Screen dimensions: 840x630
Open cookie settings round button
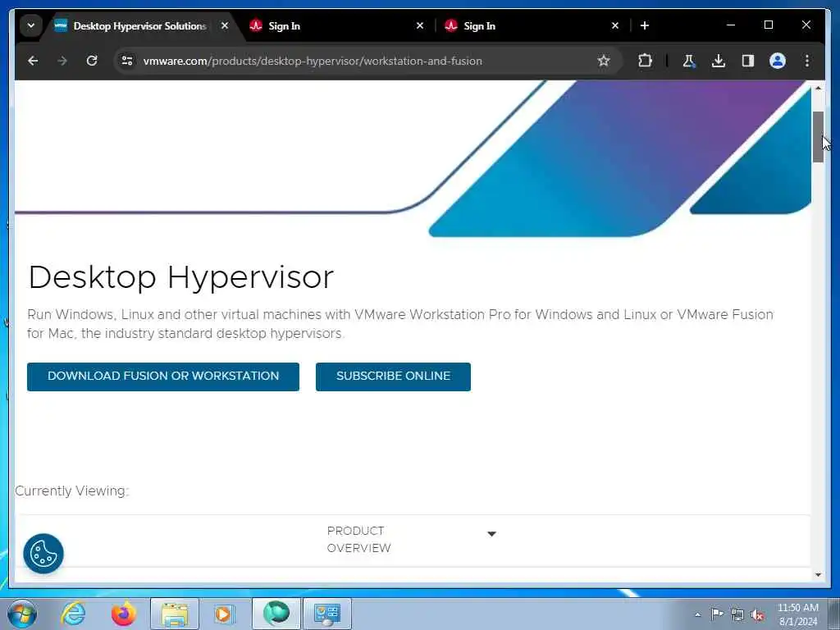point(43,554)
